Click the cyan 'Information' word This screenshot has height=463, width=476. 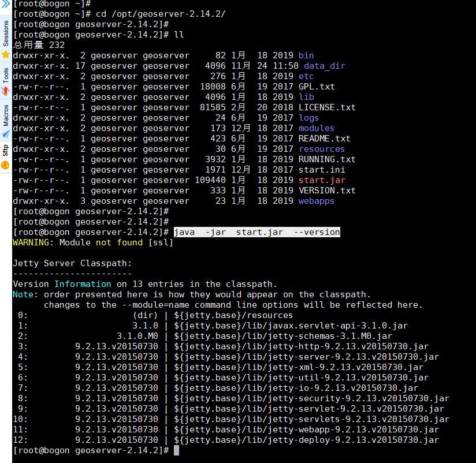(83, 284)
